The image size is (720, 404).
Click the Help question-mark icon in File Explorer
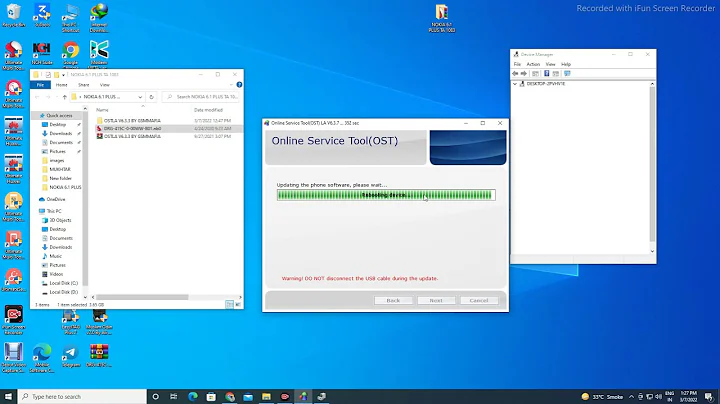[x=239, y=84]
